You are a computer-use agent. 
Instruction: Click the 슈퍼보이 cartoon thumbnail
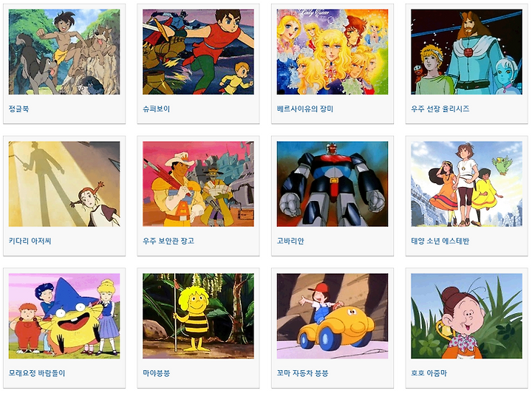pyautogui.click(x=198, y=52)
